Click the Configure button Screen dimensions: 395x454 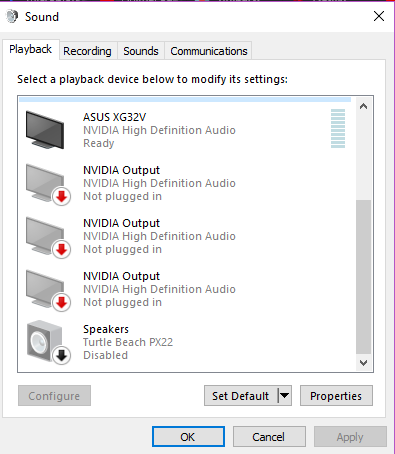point(54,396)
